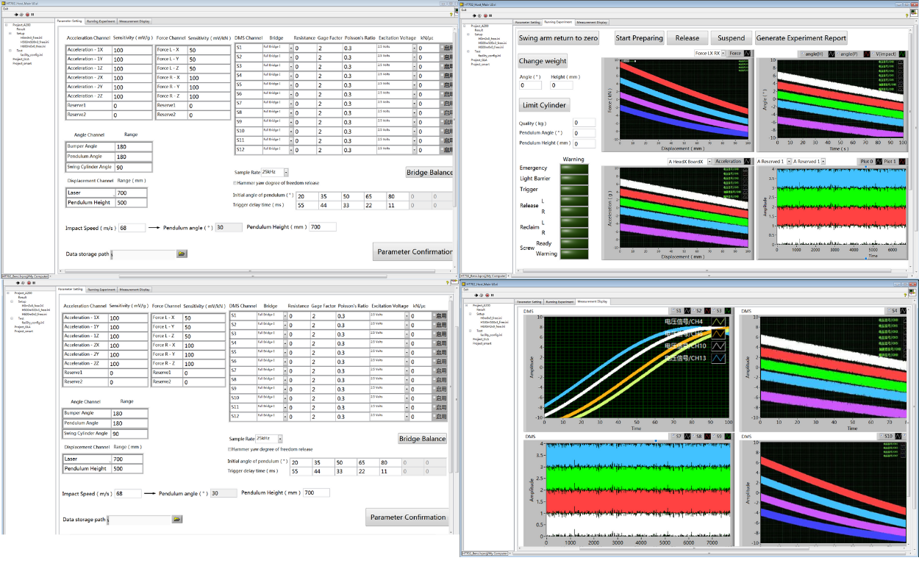The height and width of the screenshot is (588, 919).
Task: Click the S9 green plot legend icon
Action: click(x=726, y=437)
